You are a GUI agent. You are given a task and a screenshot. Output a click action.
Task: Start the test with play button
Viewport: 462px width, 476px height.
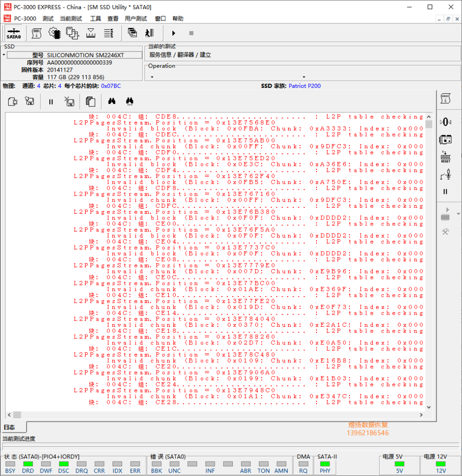coord(174,33)
